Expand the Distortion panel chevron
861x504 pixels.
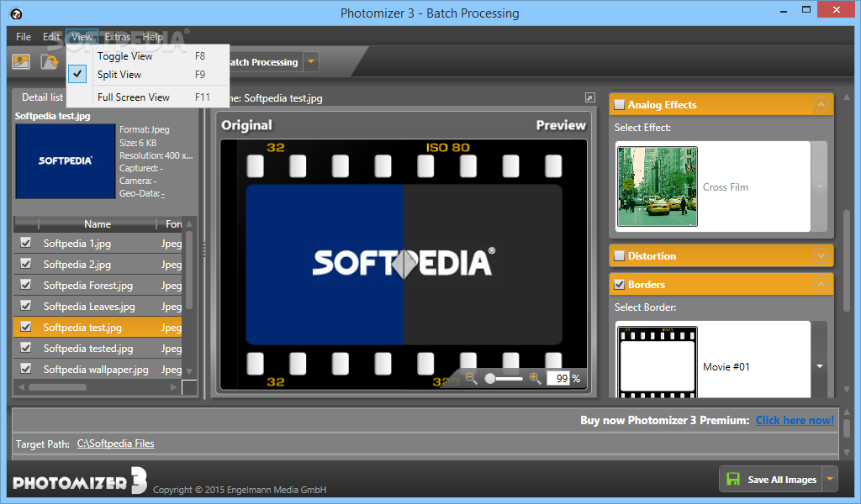(821, 255)
